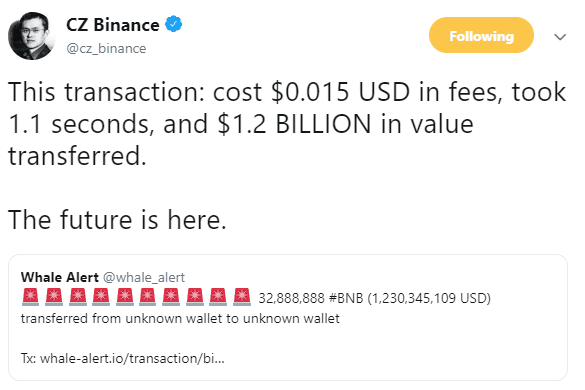Click the "1.1 seconds" text
Image resolution: width=585 pixels, height=390 pixels.
(x=81, y=124)
